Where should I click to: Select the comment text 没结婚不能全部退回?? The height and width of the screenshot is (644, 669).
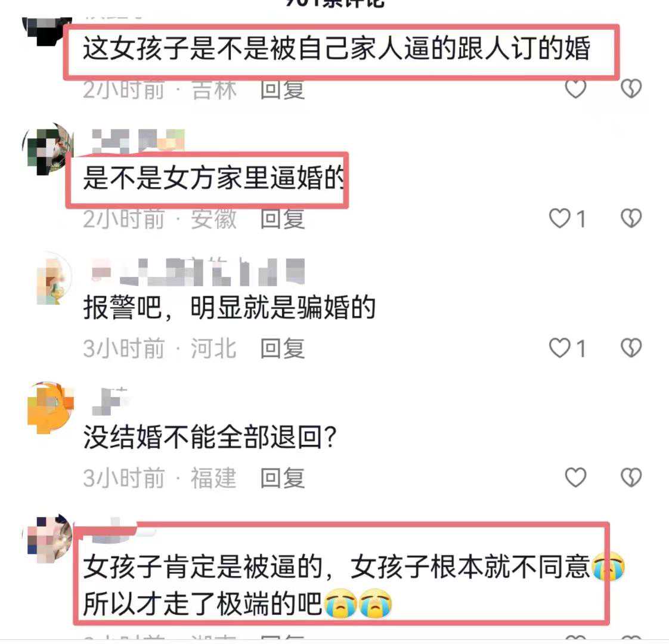pos(210,438)
